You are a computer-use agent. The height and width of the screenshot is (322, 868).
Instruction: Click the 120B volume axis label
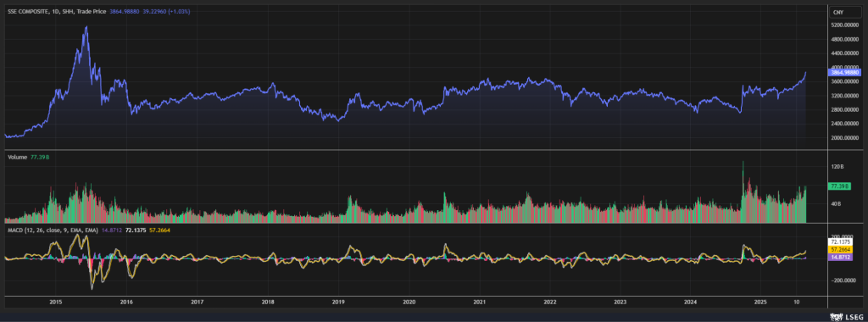(x=837, y=166)
